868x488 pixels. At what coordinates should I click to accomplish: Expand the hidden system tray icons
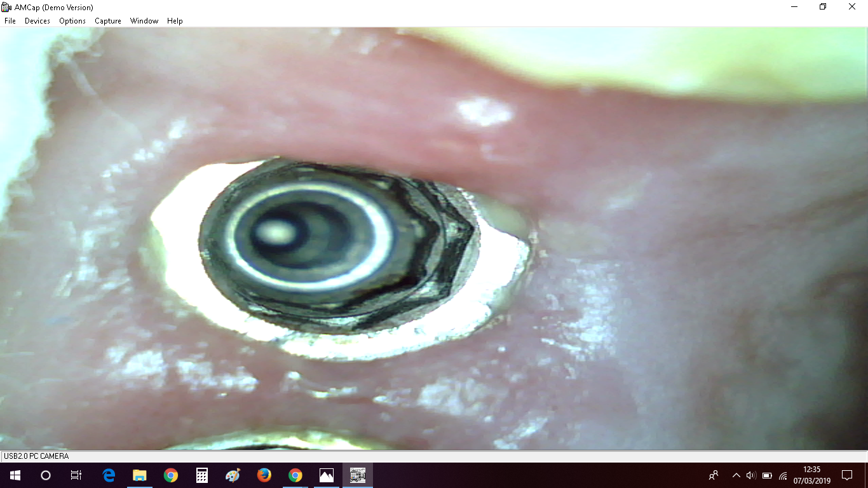736,475
